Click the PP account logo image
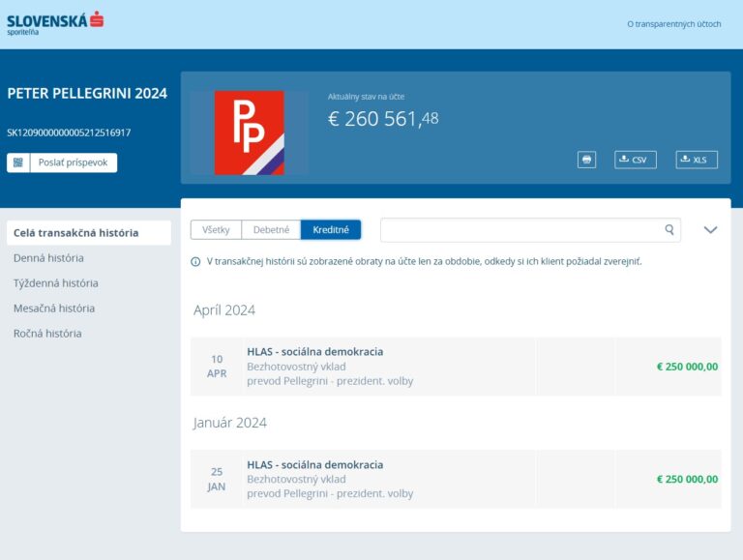743x560 pixels. tap(249, 133)
